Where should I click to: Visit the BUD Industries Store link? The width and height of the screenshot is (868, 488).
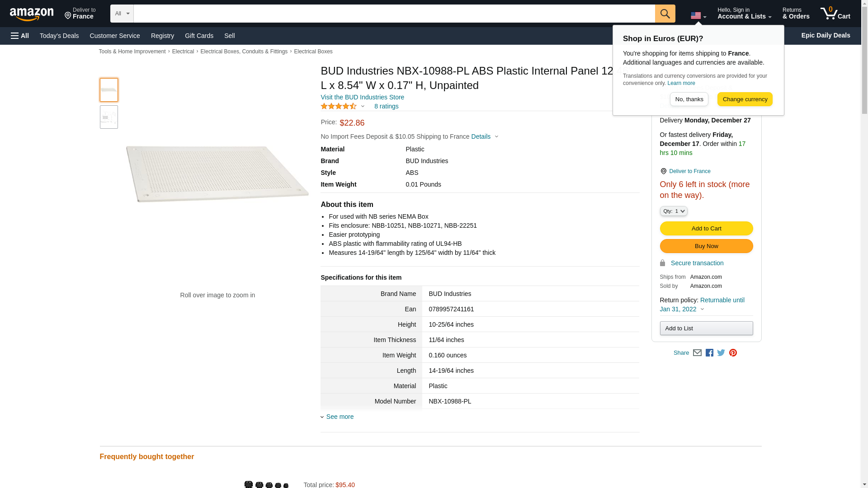362,97
